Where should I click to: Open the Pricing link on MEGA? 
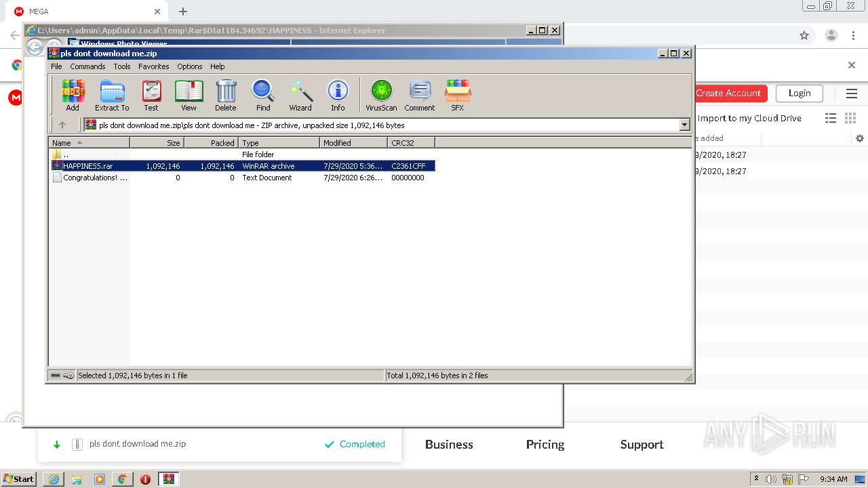click(x=545, y=445)
